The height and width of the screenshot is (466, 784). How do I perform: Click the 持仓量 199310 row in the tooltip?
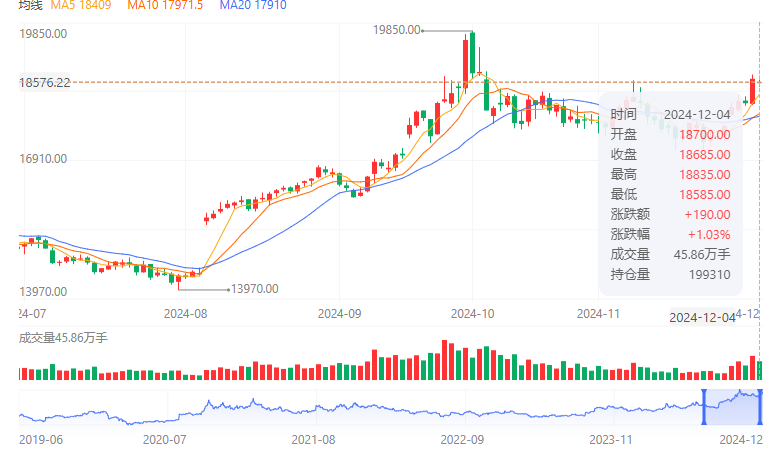(x=670, y=274)
